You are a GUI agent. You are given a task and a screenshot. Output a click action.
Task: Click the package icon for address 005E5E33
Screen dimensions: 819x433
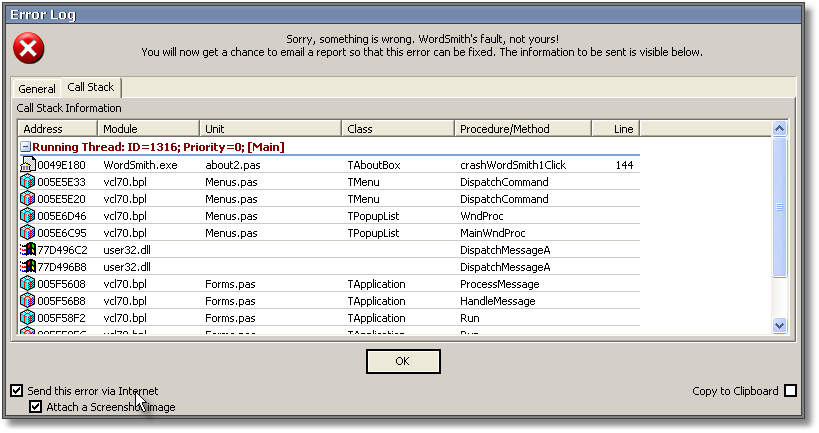click(28, 182)
